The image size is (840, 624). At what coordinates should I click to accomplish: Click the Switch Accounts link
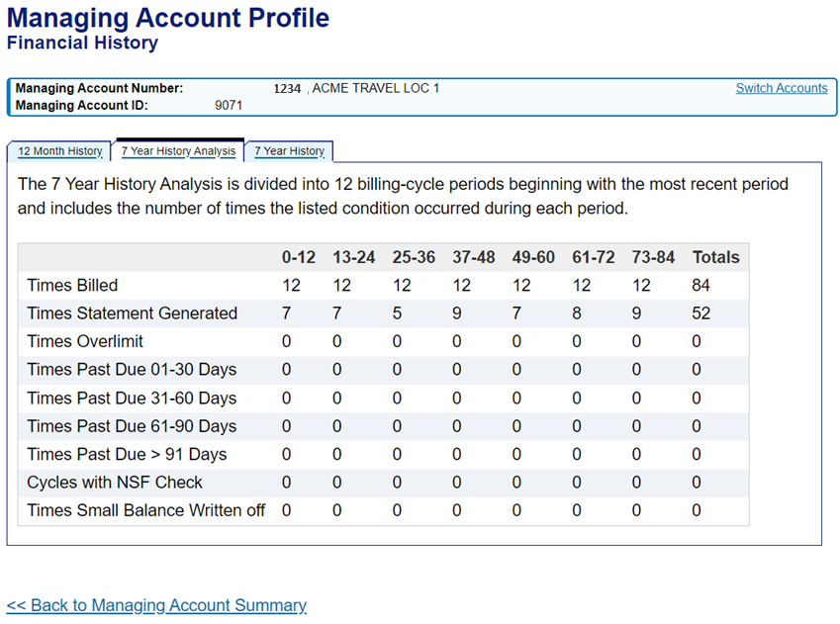[x=781, y=88]
